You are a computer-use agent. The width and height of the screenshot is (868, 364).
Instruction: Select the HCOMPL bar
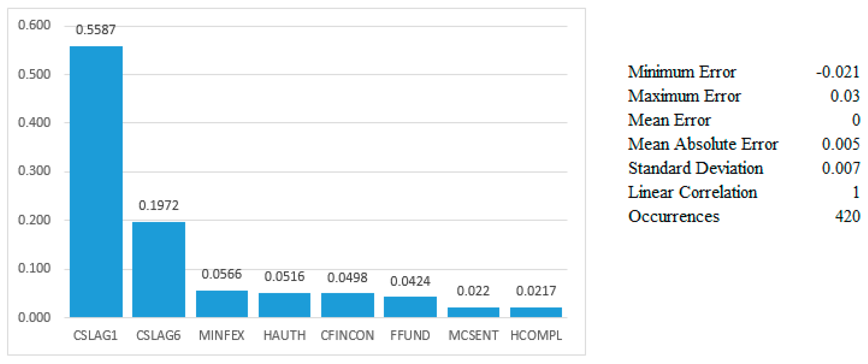tap(536, 312)
